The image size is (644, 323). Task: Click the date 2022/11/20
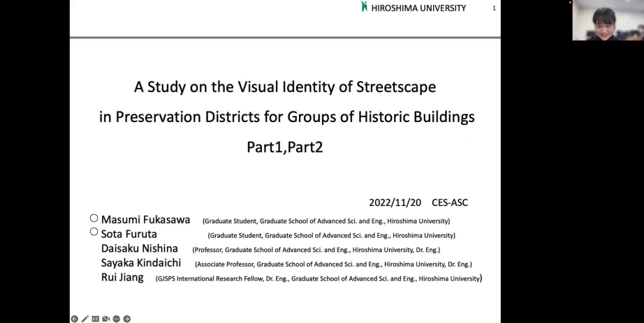pos(395,203)
